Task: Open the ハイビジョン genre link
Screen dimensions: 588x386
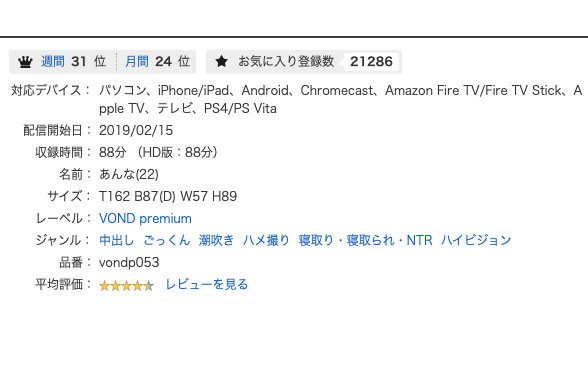Action: (x=476, y=240)
